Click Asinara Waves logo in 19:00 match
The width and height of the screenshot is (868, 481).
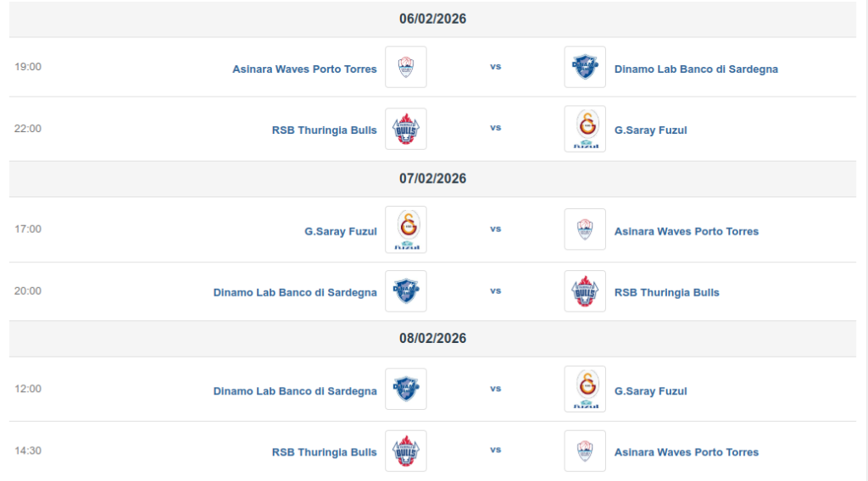(406, 67)
